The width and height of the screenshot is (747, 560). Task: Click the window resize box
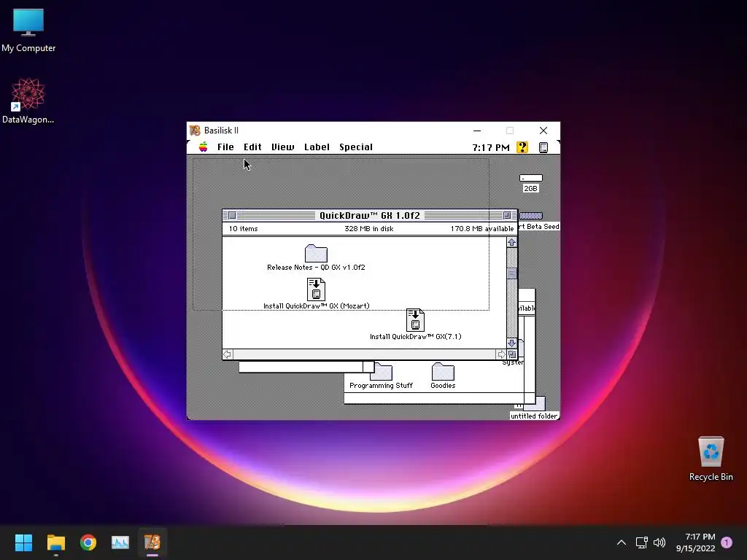coord(512,354)
